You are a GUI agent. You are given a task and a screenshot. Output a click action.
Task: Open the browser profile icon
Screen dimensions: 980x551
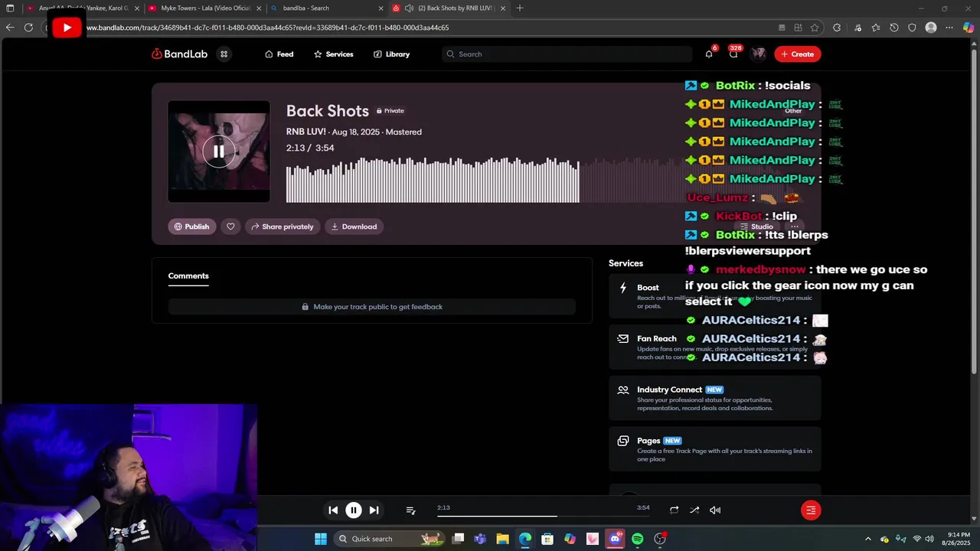click(931, 28)
